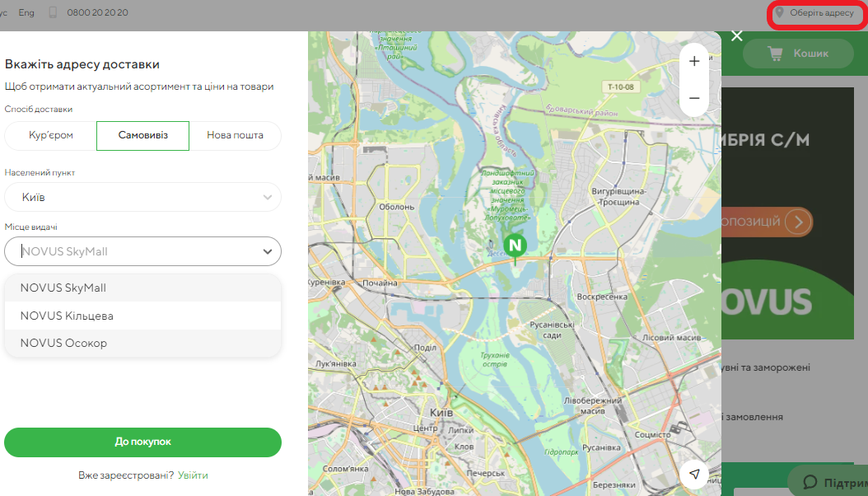Click the location pin icon in header
The height and width of the screenshot is (496, 868).
(x=779, y=13)
